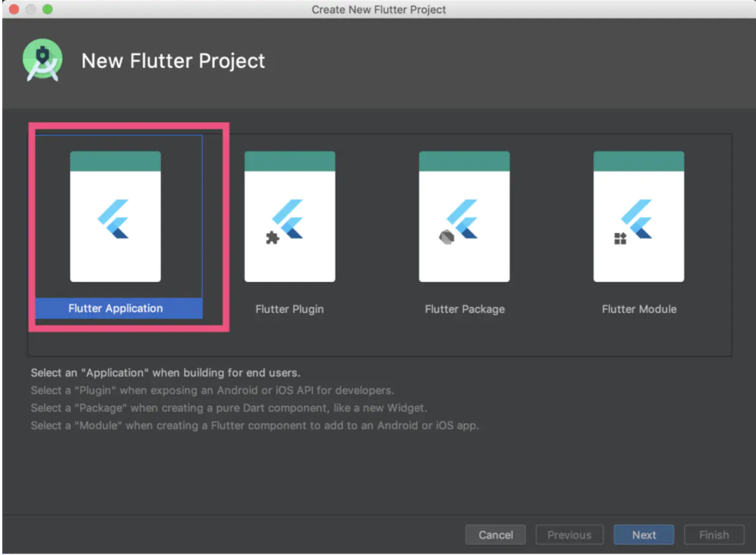The height and width of the screenshot is (555, 756).
Task: Click the "Flutter Plugin" text label
Action: [x=290, y=309]
